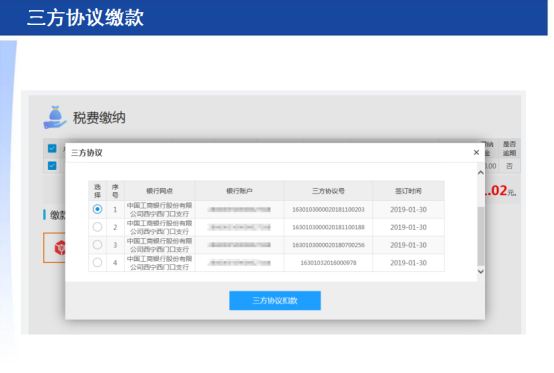The image size is (554, 373).
Task: Toggle the first tax row checkbox behind dialog
Action: coord(52,165)
